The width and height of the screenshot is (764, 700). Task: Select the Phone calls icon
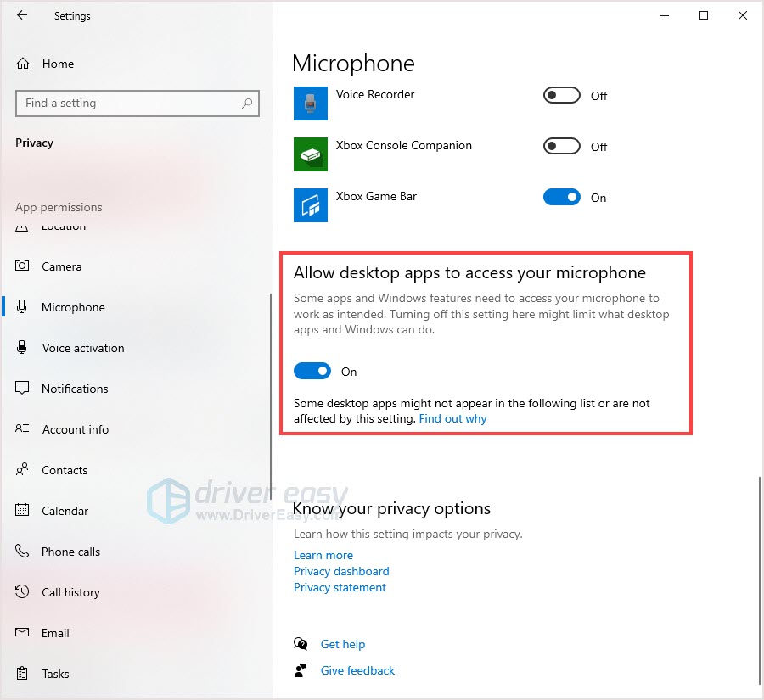tap(22, 551)
